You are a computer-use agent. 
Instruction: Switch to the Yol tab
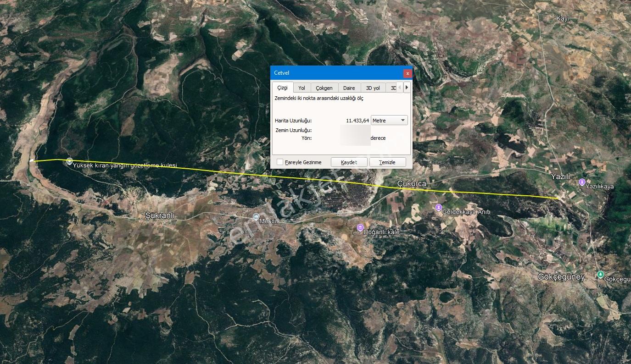302,88
